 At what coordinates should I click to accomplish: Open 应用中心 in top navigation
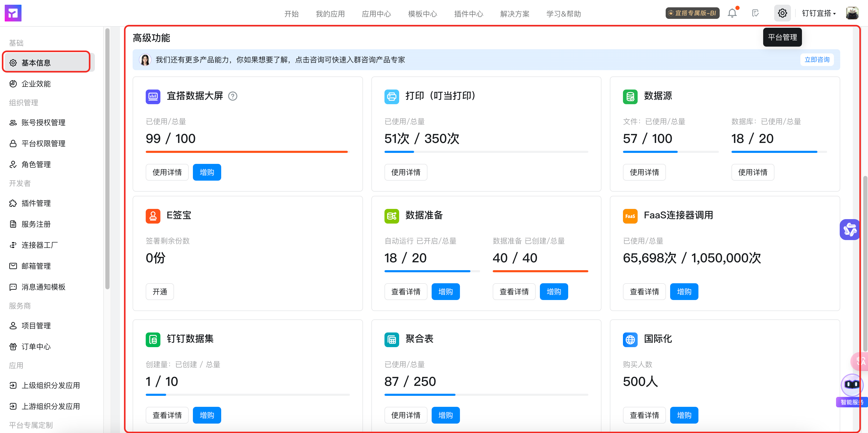click(x=376, y=14)
